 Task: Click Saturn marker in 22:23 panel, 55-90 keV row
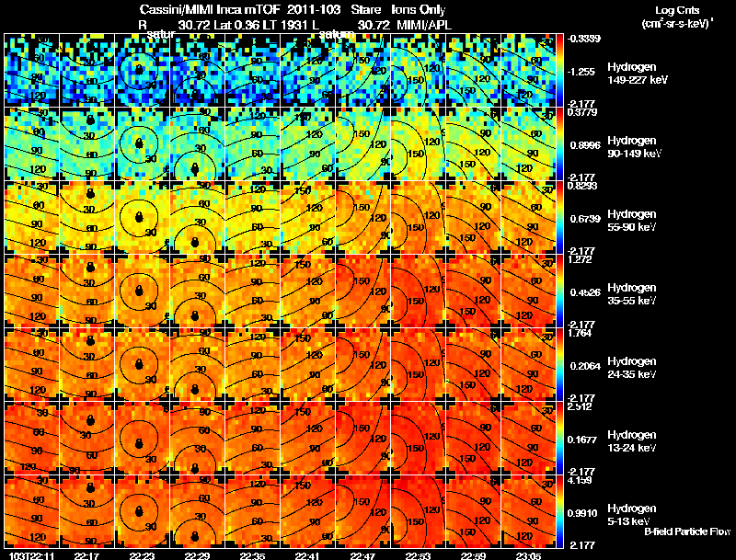click(x=139, y=217)
